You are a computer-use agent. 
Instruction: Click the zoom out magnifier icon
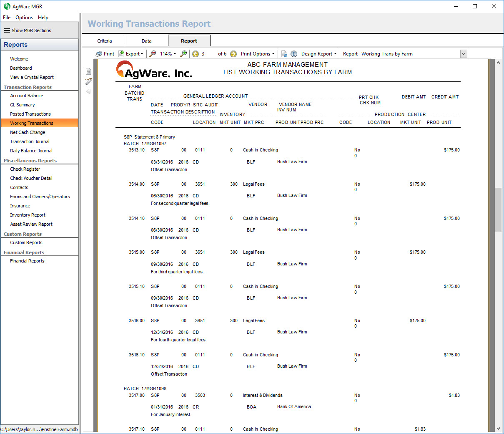[153, 54]
